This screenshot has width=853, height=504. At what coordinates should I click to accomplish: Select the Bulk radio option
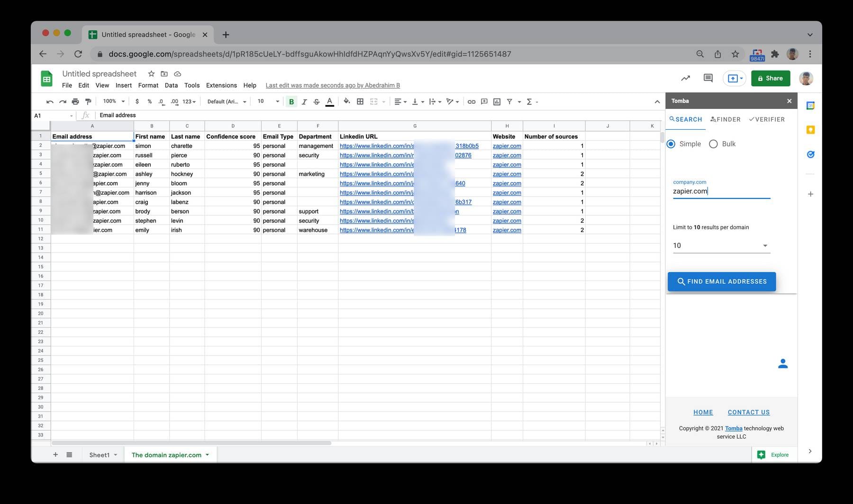(x=713, y=144)
